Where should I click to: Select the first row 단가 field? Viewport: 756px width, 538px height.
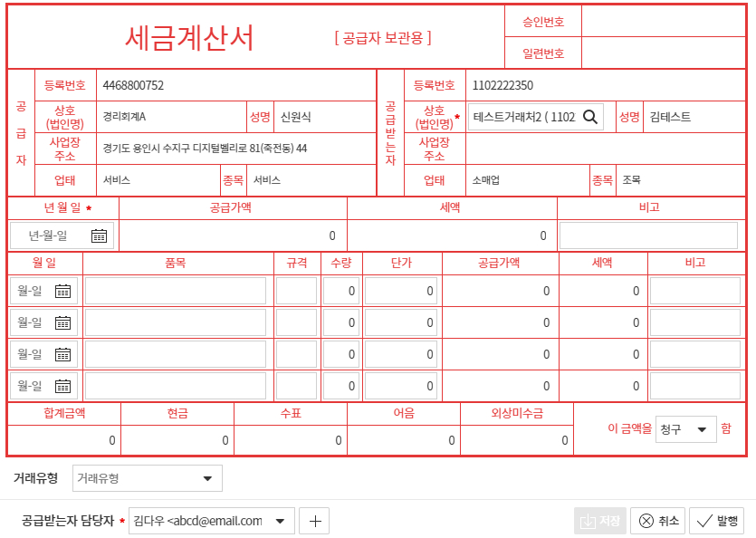[x=401, y=291]
